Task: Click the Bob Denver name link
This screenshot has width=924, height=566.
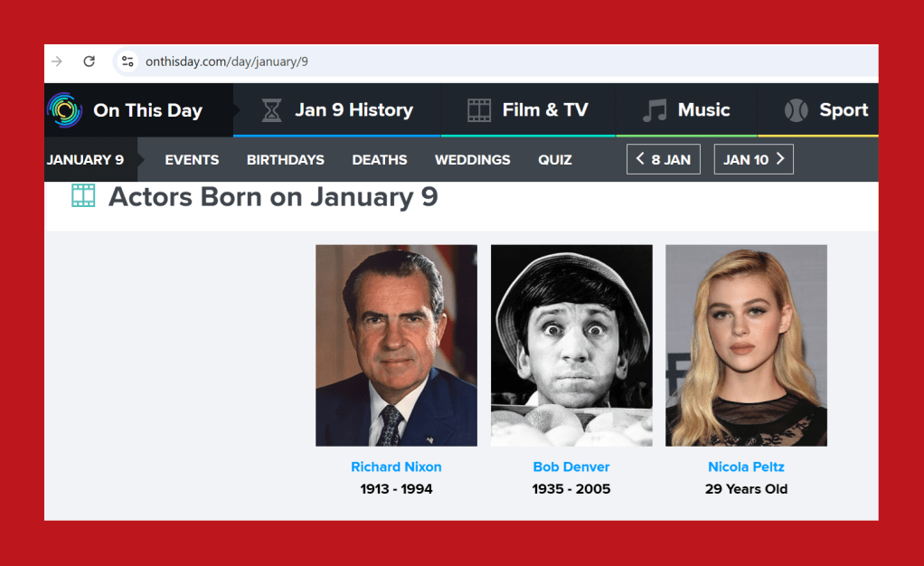Action: (x=571, y=467)
